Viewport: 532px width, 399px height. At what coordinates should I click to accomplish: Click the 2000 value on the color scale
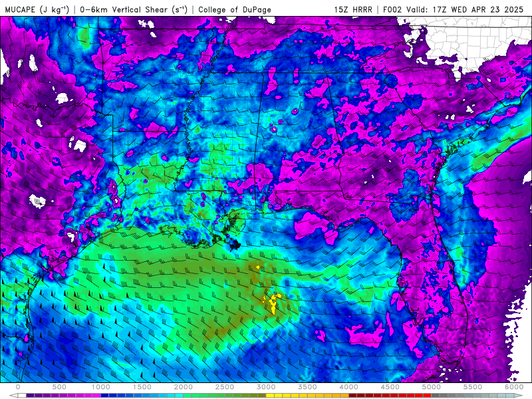[x=184, y=387]
